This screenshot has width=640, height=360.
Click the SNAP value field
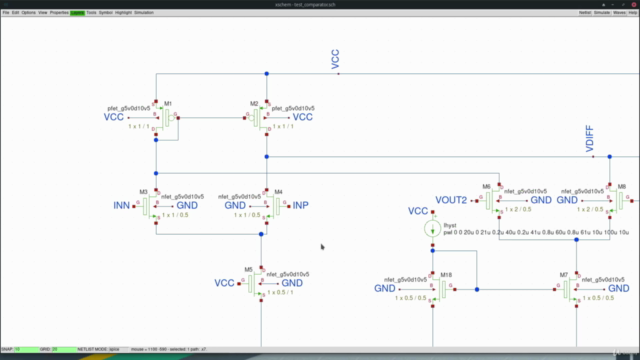pos(27,349)
